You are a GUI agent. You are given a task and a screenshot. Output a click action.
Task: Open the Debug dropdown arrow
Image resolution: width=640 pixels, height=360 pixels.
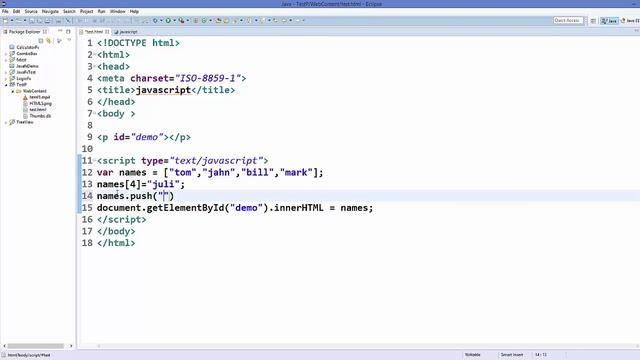(x=161, y=20)
